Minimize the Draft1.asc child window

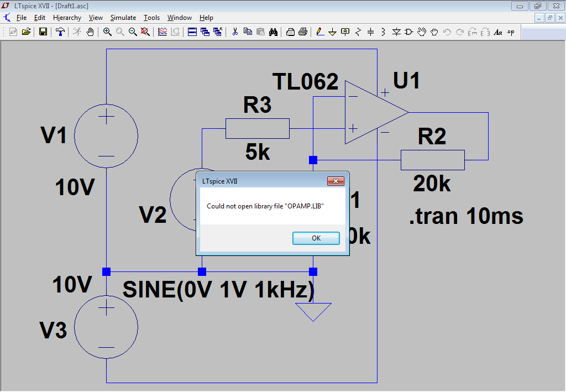pos(539,18)
